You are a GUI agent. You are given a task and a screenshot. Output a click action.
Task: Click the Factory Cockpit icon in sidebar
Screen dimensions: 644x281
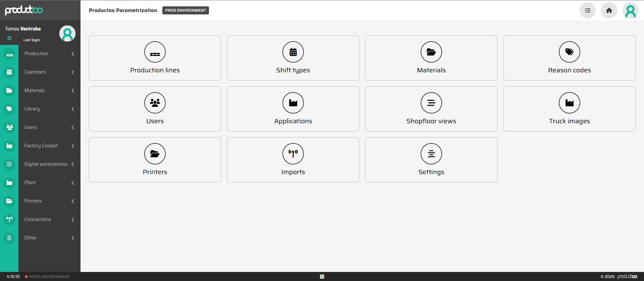9,146
